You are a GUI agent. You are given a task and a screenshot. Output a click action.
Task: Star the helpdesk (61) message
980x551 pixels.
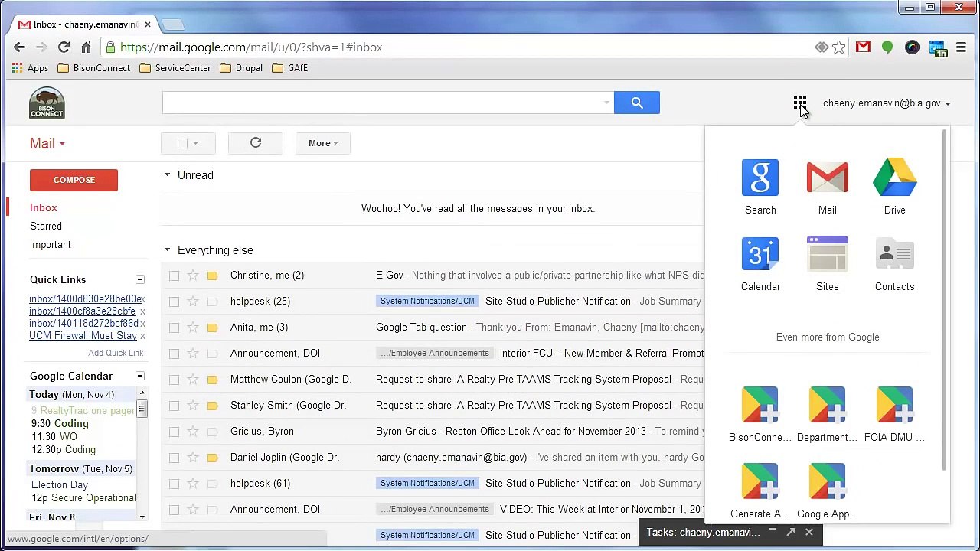[x=193, y=484]
